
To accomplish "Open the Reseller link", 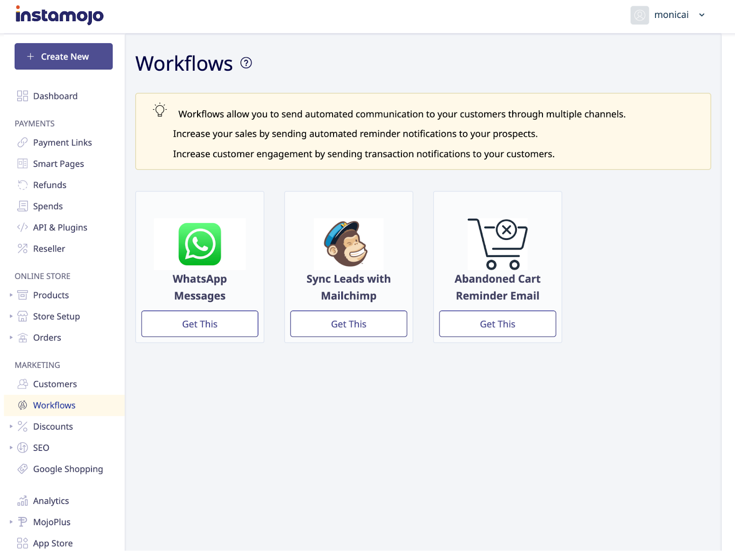I will coord(49,249).
